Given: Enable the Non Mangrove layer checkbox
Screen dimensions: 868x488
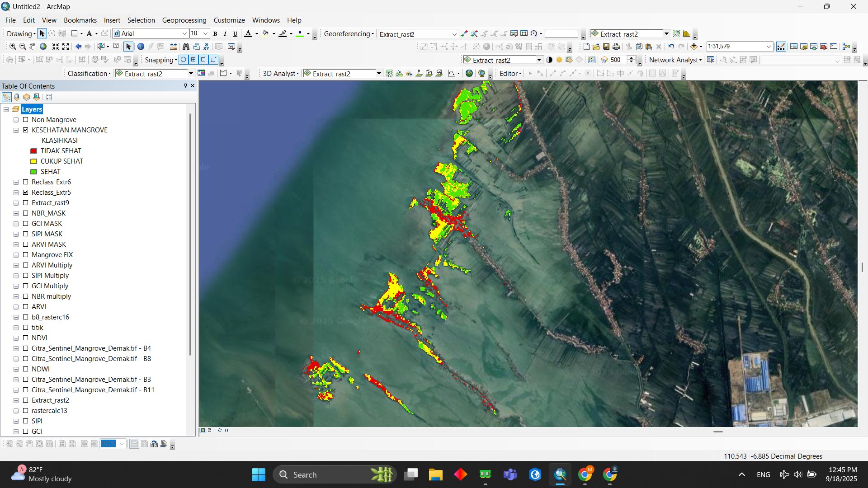Looking at the screenshot, I should pyautogui.click(x=26, y=120).
